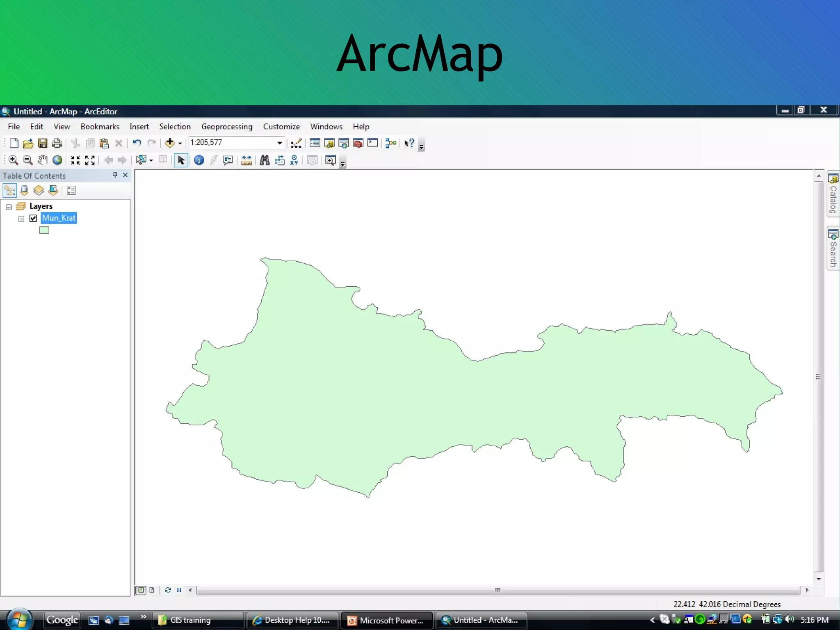
Task: Open the Find binoculars tool
Action: coord(265,160)
